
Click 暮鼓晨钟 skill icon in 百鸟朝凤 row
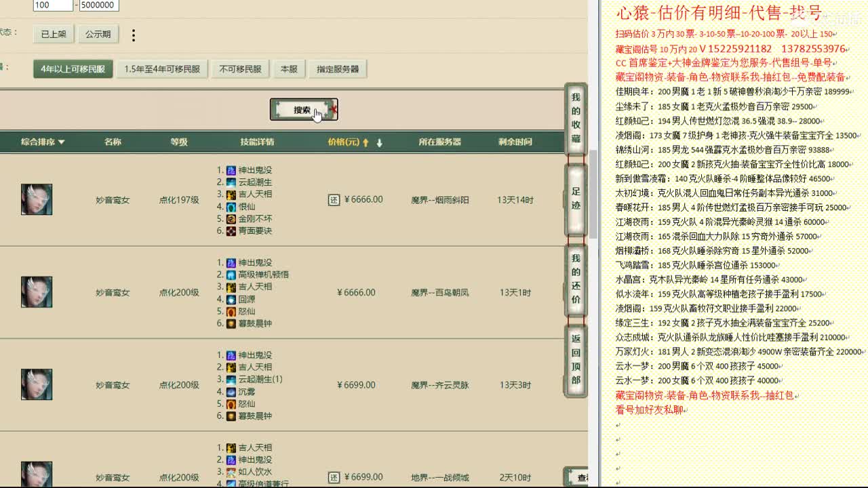pos(231,323)
